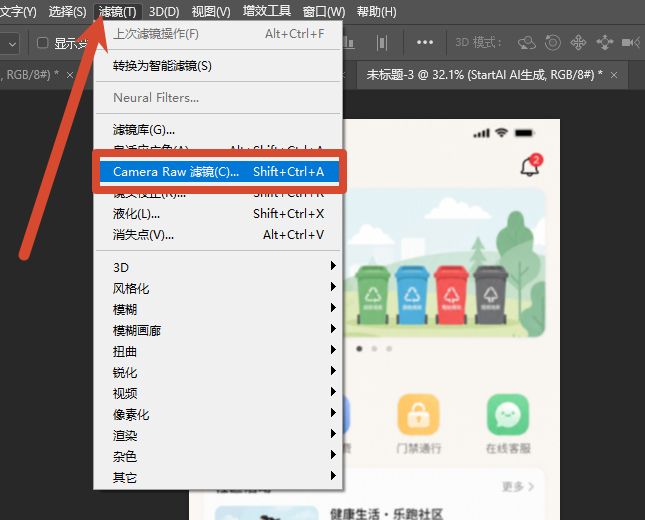Choose 上次滤镜操作(F) menu entry

[218, 34]
